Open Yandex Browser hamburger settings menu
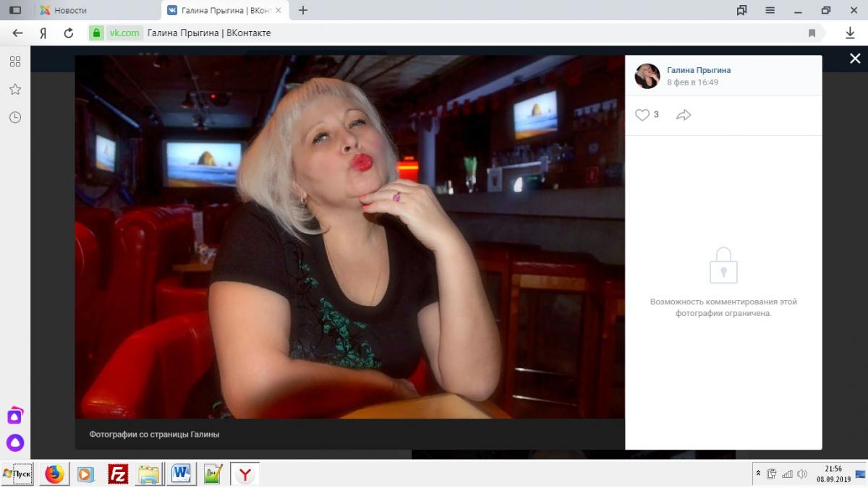868x488 pixels. click(x=770, y=10)
